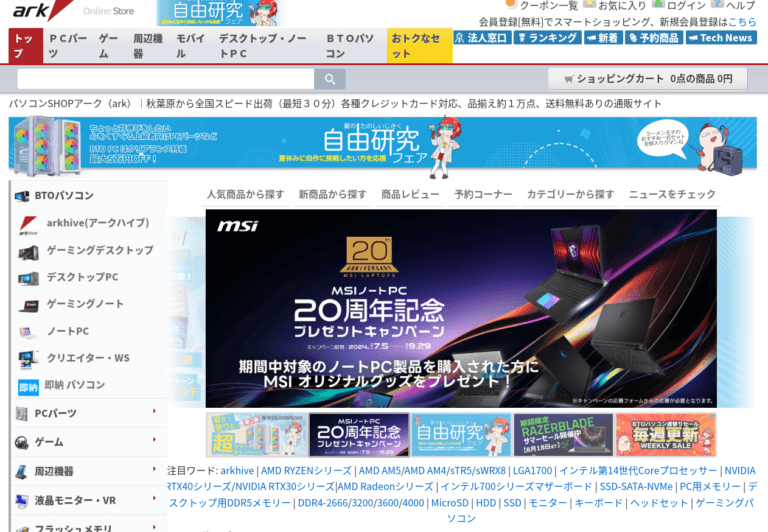The height and width of the screenshot is (532, 768).
Task: Click the search text field
Action: coord(166,79)
